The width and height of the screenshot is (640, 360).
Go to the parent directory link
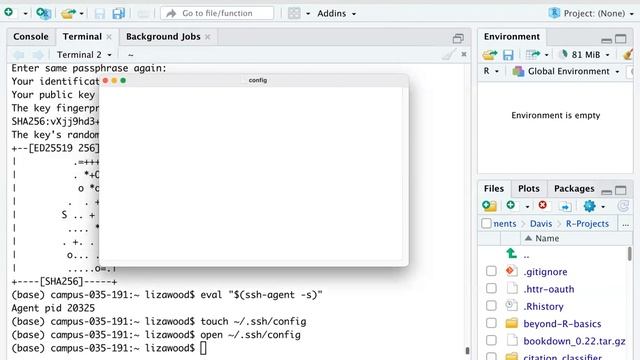(526, 255)
